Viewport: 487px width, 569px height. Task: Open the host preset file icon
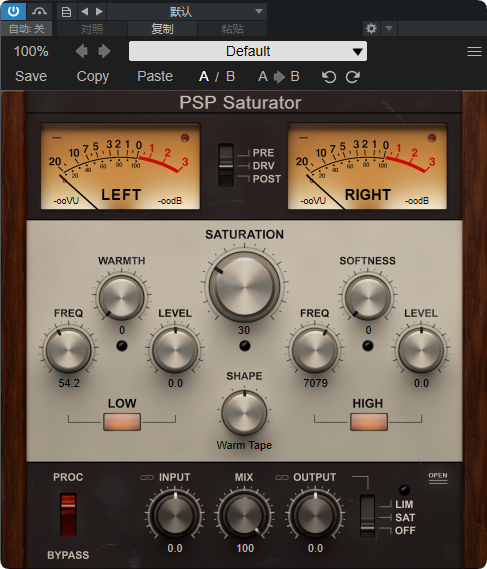pos(66,12)
